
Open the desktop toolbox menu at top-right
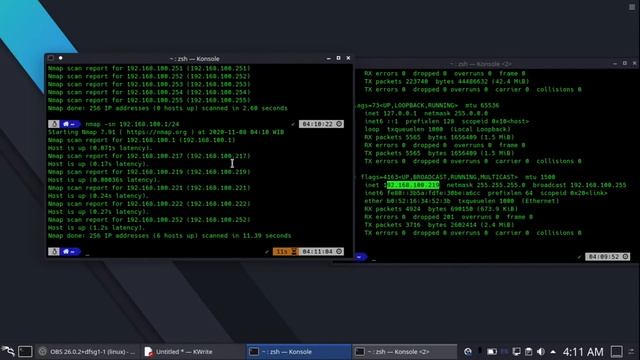click(632, 7)
